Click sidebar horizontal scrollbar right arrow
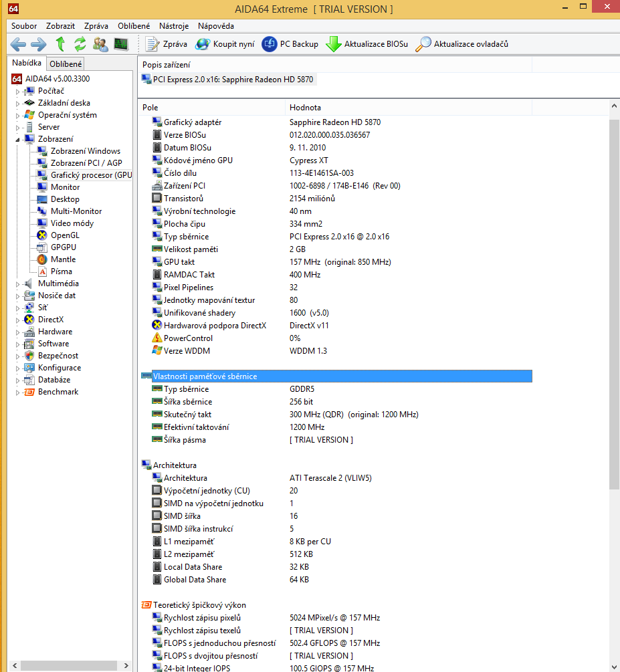This screenshot has height=672, width=620. point(126,665)
